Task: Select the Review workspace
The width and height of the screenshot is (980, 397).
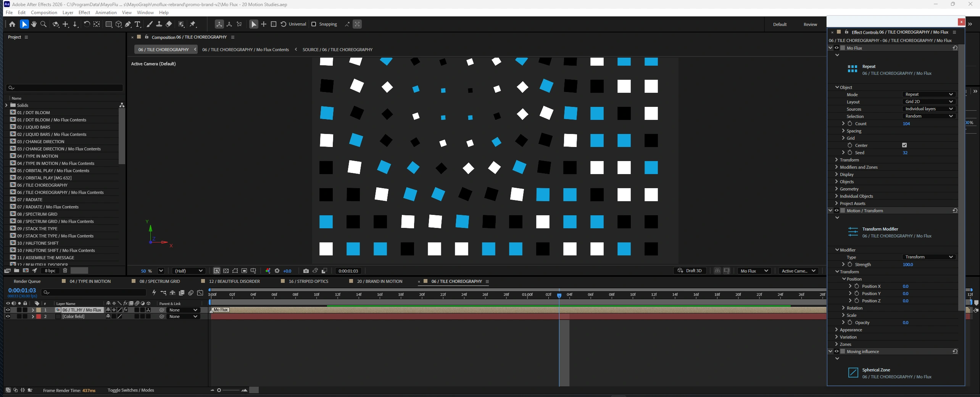Action: pos(810,24)
